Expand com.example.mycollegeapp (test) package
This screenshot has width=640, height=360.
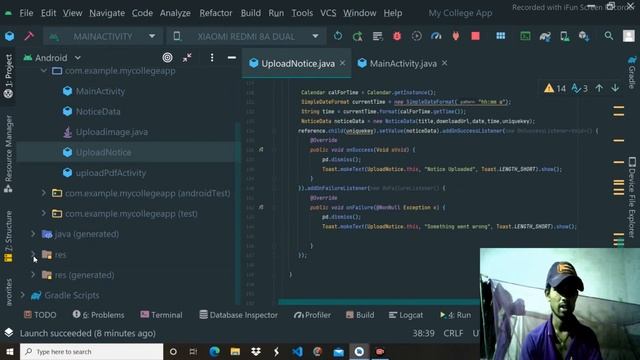(x=44, y=213)
